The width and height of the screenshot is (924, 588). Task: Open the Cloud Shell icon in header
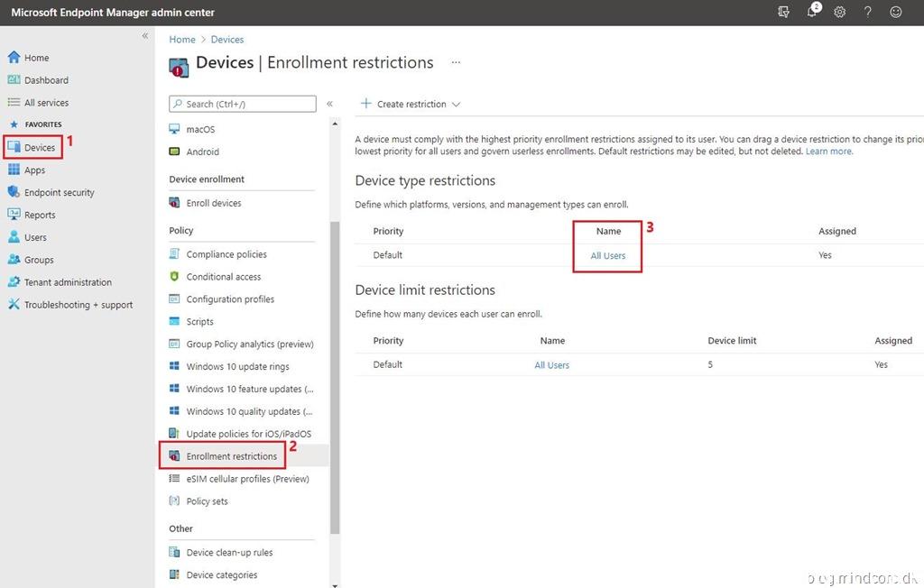click(x=783, y=12)
